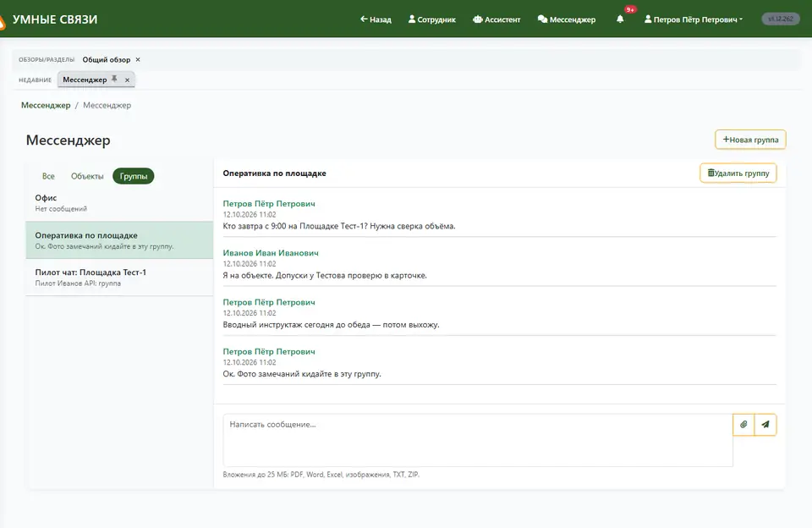Click the 9+ notification count badge
812x528 pixels.
(x=630, y=10)
